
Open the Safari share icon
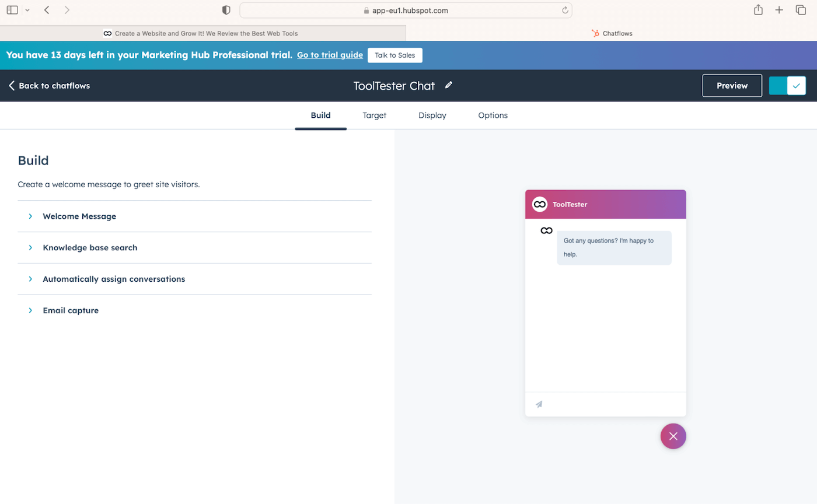[758, 9]
